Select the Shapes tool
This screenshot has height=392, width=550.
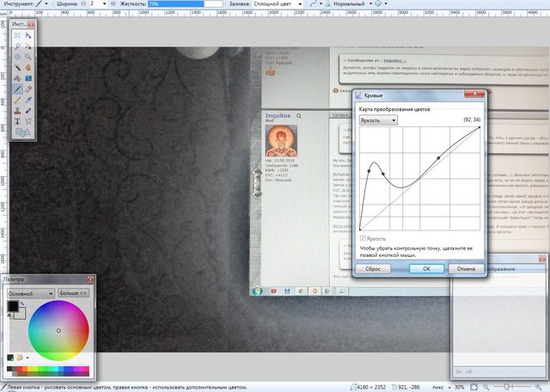[x=23, y=132]
